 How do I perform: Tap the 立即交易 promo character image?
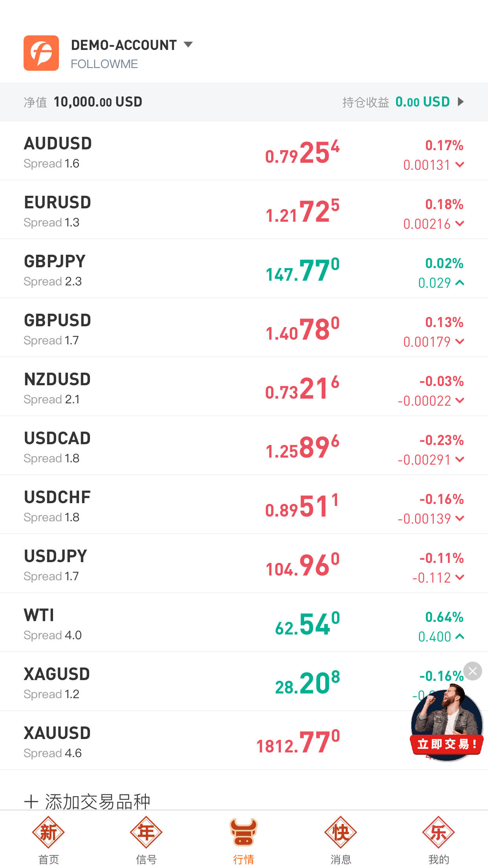point(447,723)
